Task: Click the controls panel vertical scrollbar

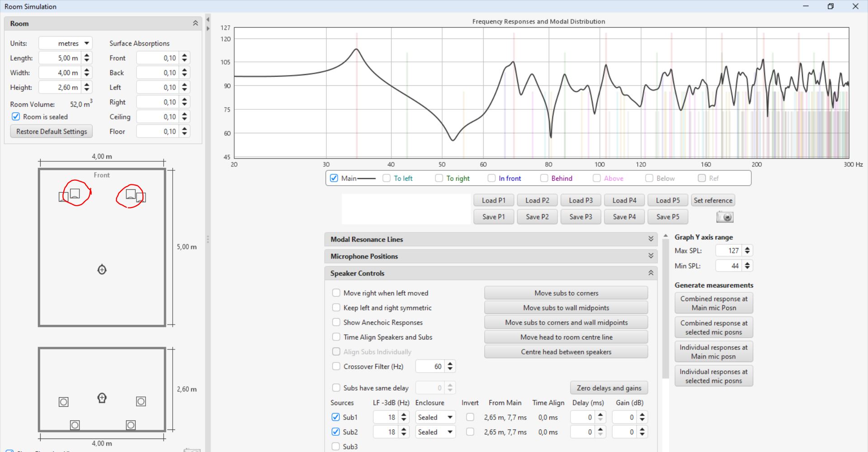Action: [x=665, y=310]
